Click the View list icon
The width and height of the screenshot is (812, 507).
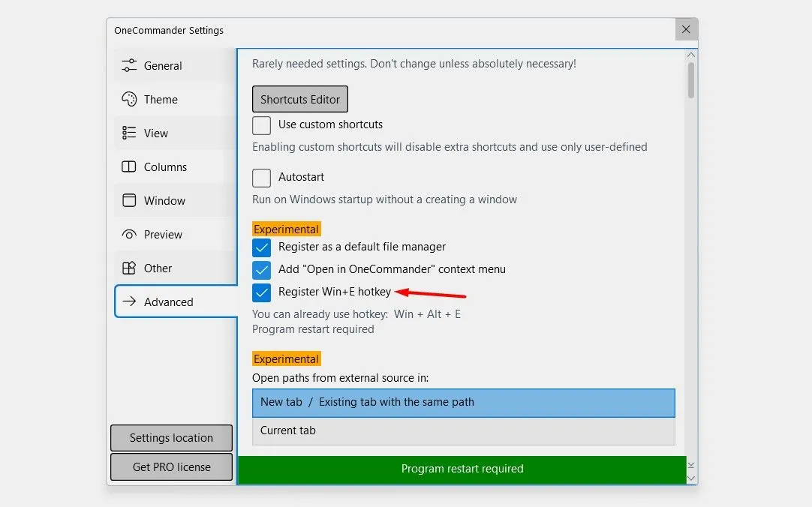(x=129, y=133)
